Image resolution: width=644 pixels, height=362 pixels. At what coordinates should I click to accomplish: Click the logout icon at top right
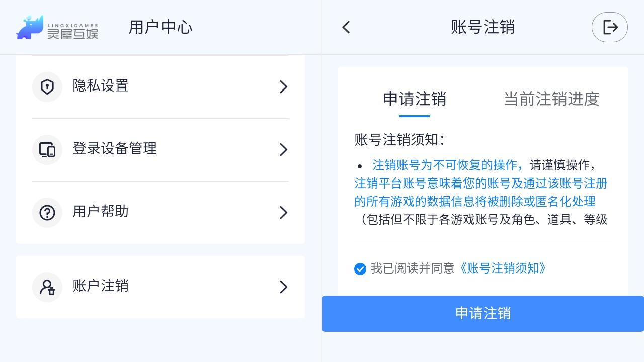point(609,27)
